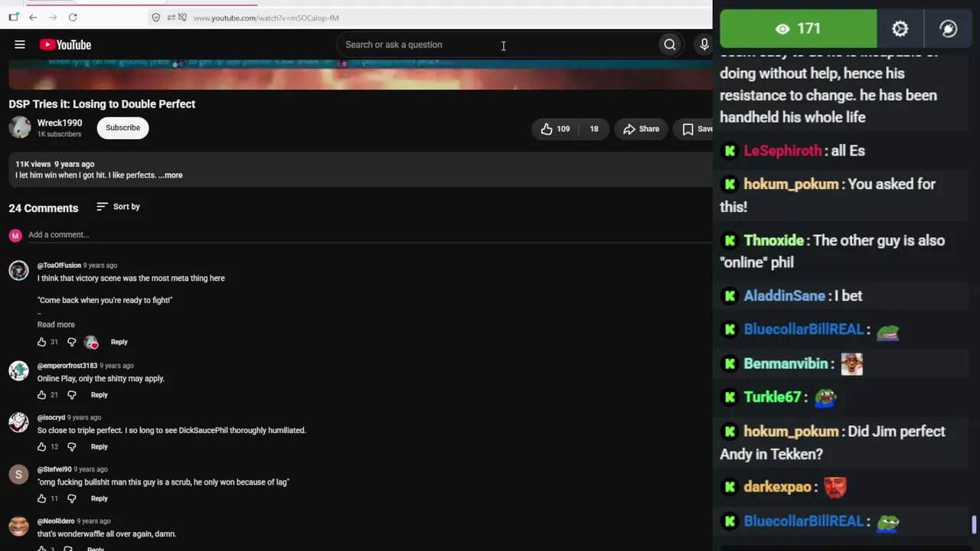Viewport: 980px width, 551px height.
Task: Go to YouTube home via the logo
Action: pyautogui.click(x=65, y=44)
